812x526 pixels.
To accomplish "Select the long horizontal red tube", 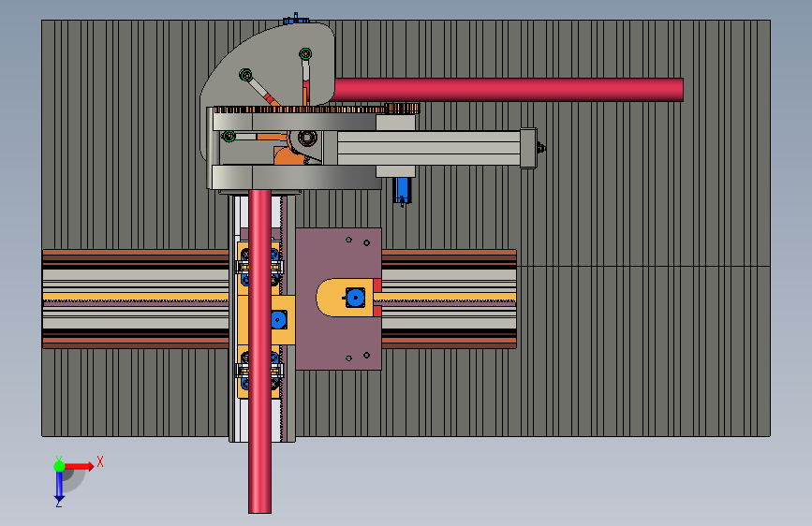I will pos(508,90).
